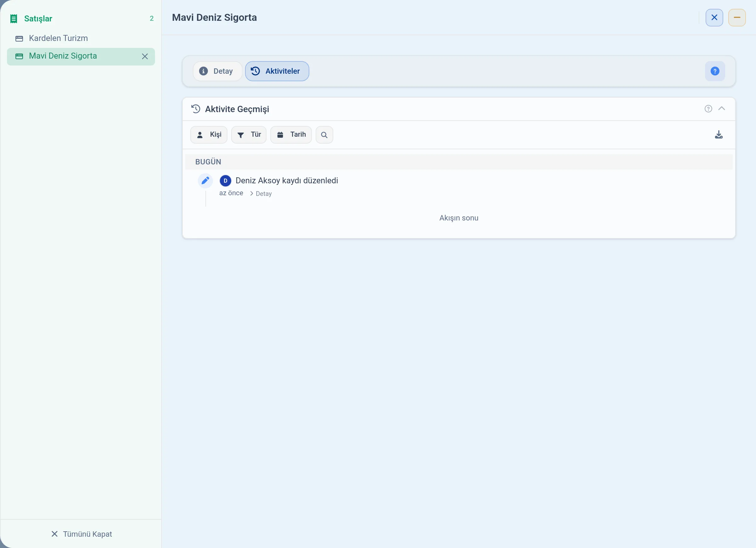Click the small help icon beside Aktivite Geçmişi
Viewport: 756px width, 548px height.
[x=708, y=109]
